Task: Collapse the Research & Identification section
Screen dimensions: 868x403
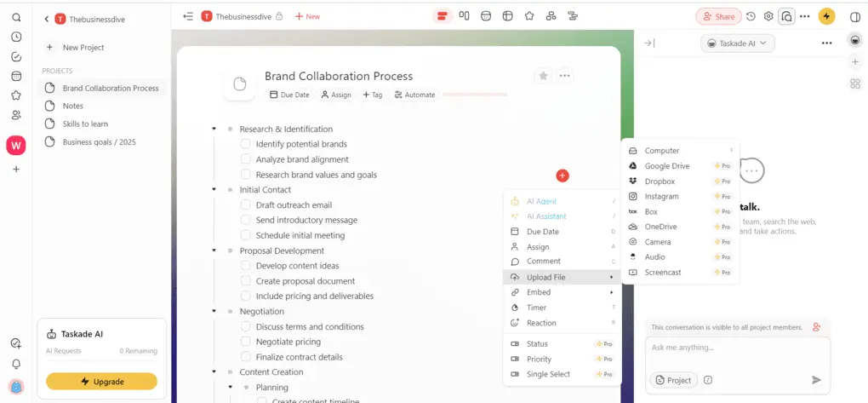Action: click(214, 130)
